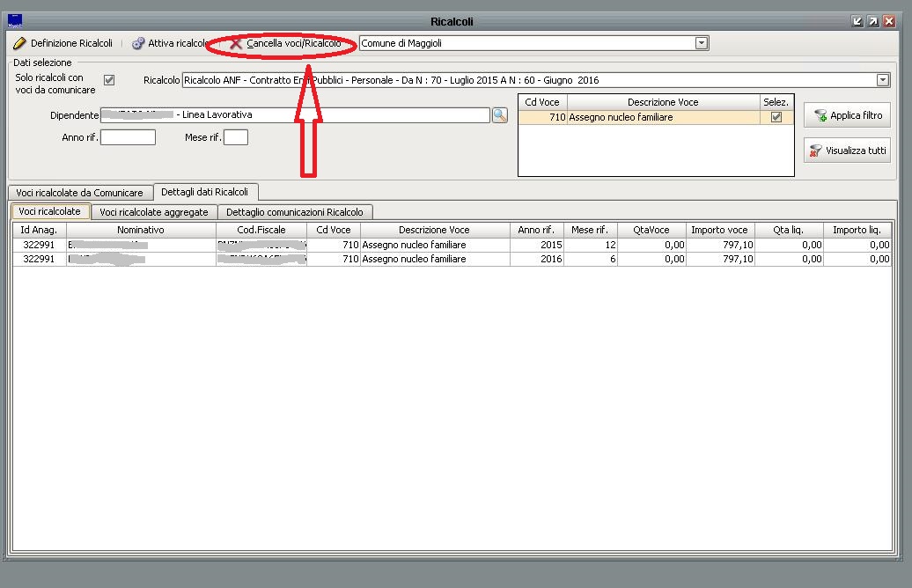Click the Attiva ricalcolo gear icon
The height and width of the screenshot is (588, 912).
point(138,43)
